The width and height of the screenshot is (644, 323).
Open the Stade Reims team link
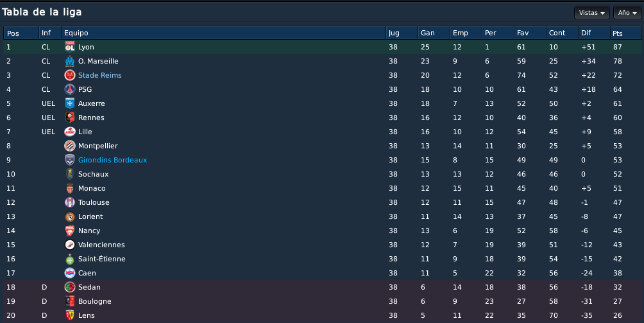[100, 75]
